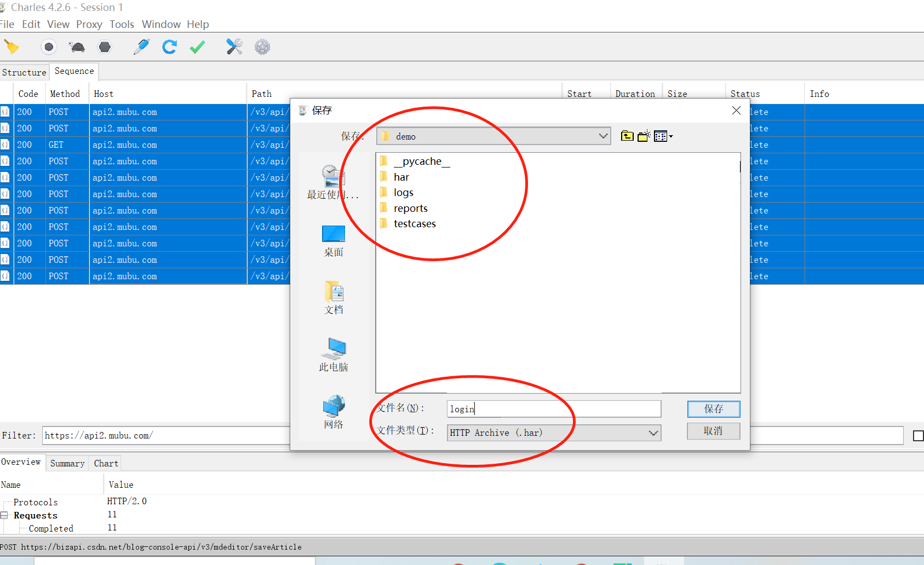
Task: Select the har folder
Action: [x=394, y=177]
